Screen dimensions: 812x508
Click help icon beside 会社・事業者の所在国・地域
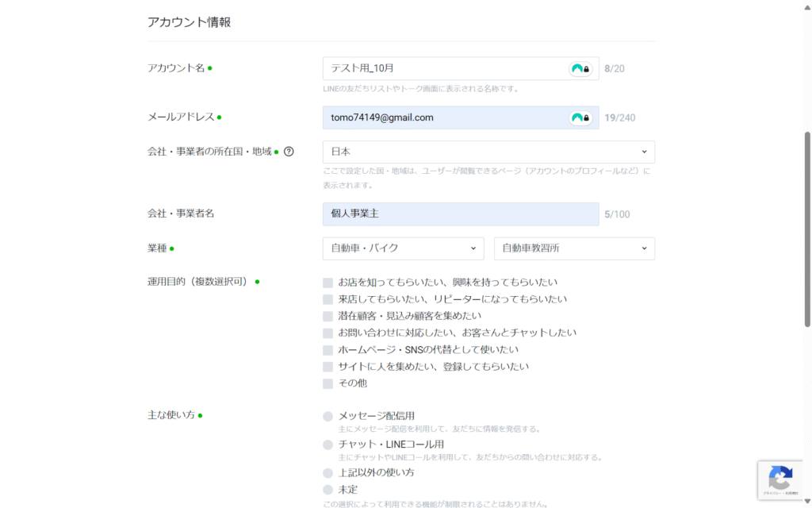click(x=289, y=152)
